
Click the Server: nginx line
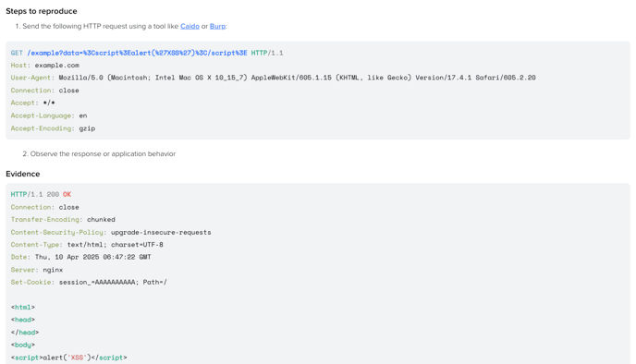(37, 270)
